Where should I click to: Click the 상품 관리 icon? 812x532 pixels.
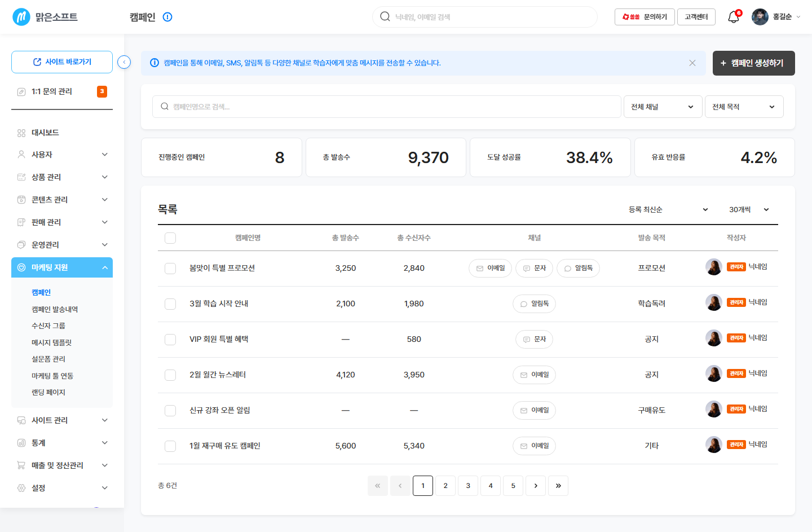(21, 177)
